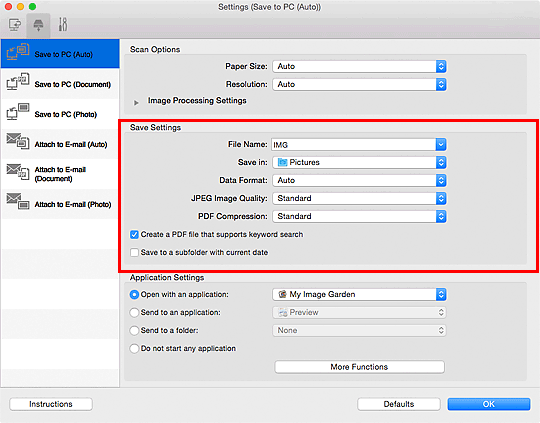Click the Save to PC (Document) icon
Image resolution: width=540 pixels, height=423 pixels.
click(18, 82)
